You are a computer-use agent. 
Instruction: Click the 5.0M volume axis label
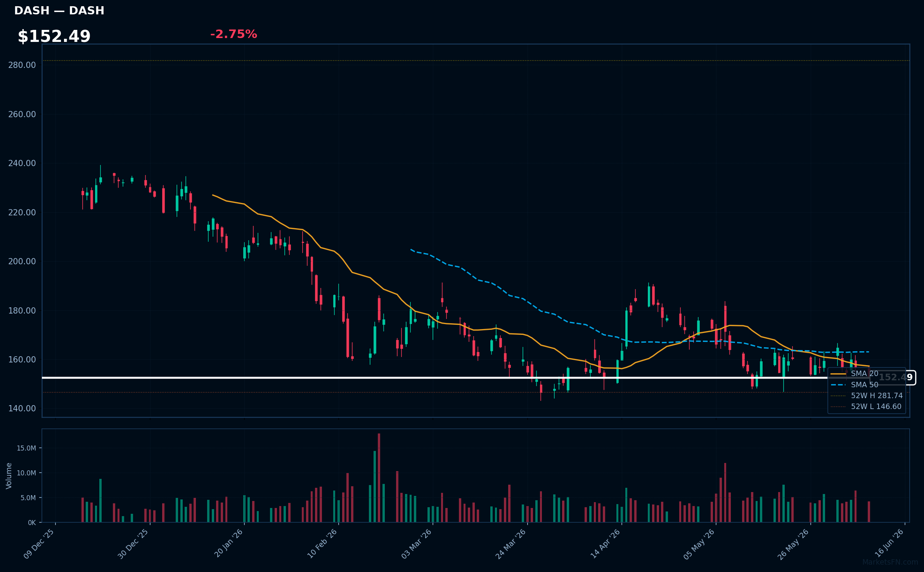coord(28,498)
